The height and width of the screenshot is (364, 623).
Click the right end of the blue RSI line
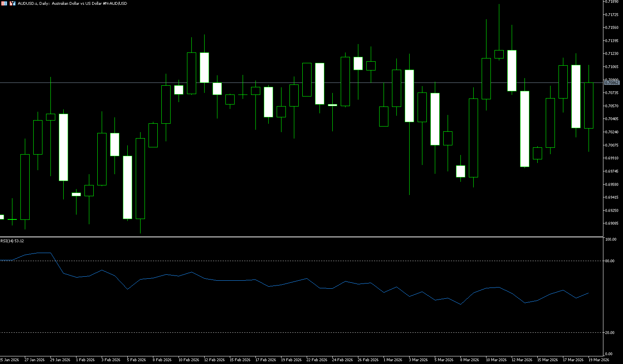coord(588,293)
